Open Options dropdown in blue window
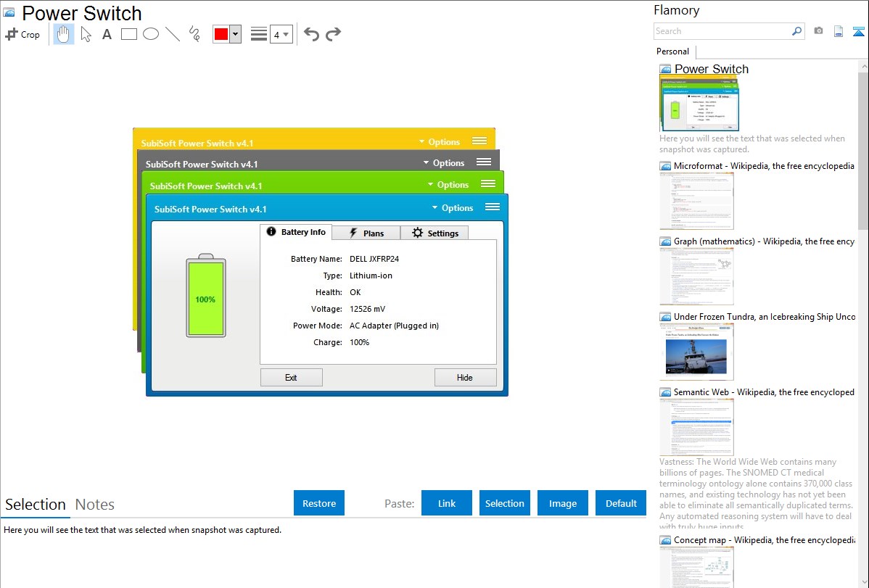 (452, 208)
